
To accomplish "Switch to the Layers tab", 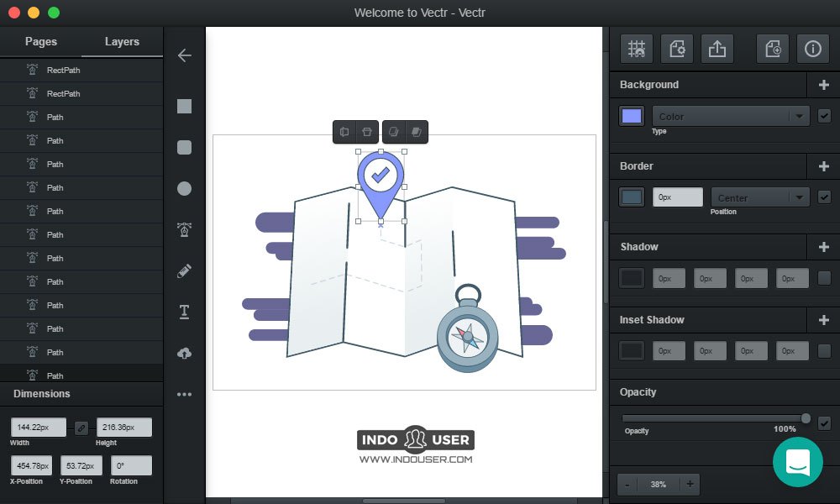I will coord(122,41).
